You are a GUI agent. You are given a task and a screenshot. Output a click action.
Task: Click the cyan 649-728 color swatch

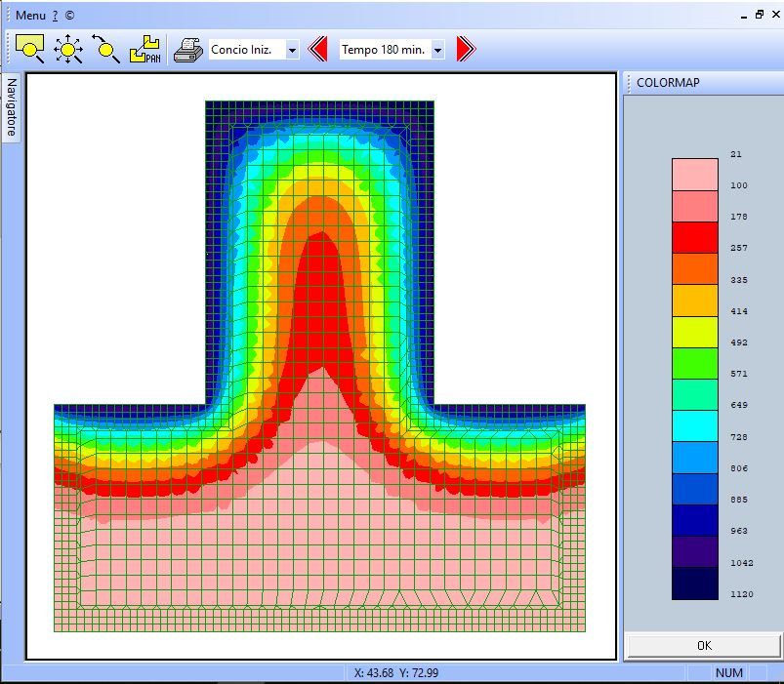coord(695,426)
